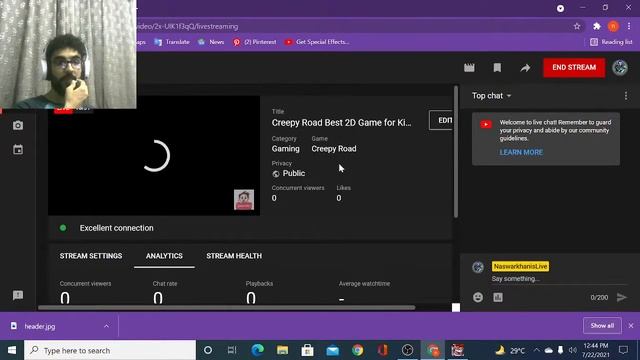This screenshot has width=640, height=360.
Task: Click the Say something chat input
Action: (559, 279)
